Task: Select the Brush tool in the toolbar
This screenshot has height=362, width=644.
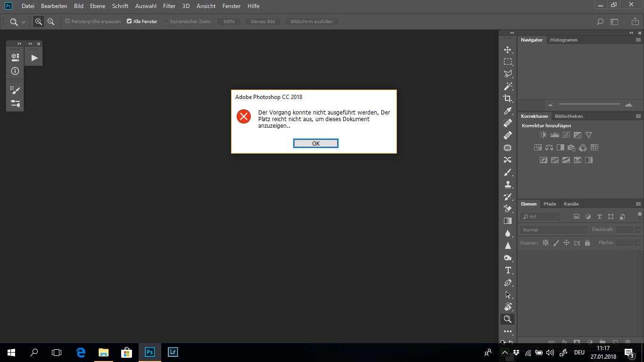Action: pyautogui.click(x=508, y=172)
